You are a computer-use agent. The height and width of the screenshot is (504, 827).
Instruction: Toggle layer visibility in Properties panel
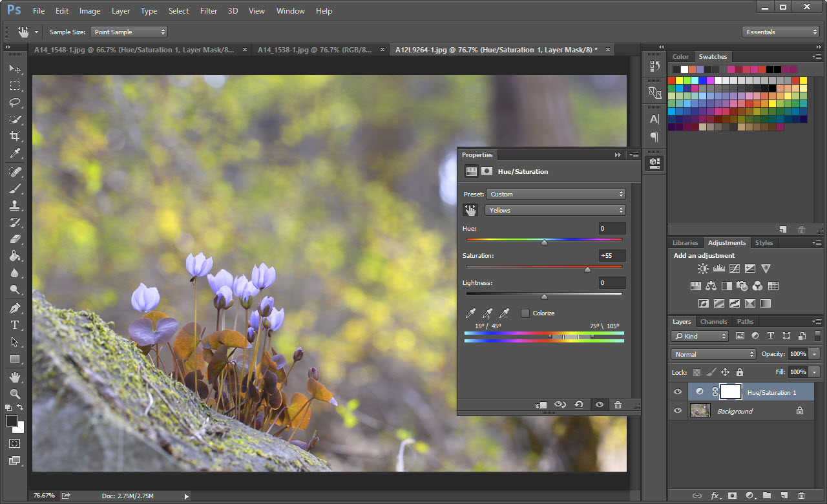(x=599, y=404)
